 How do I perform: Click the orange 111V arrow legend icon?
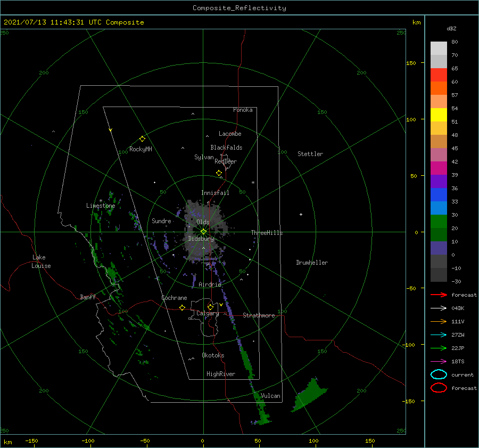coord(439,321)
